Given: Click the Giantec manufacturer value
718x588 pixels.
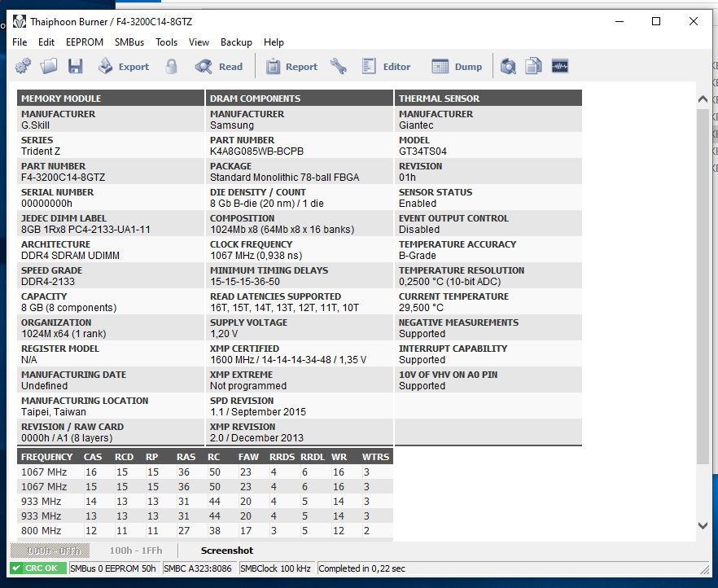Looking at the screenshot, I should pyautogui.click(x=416, y=125).
